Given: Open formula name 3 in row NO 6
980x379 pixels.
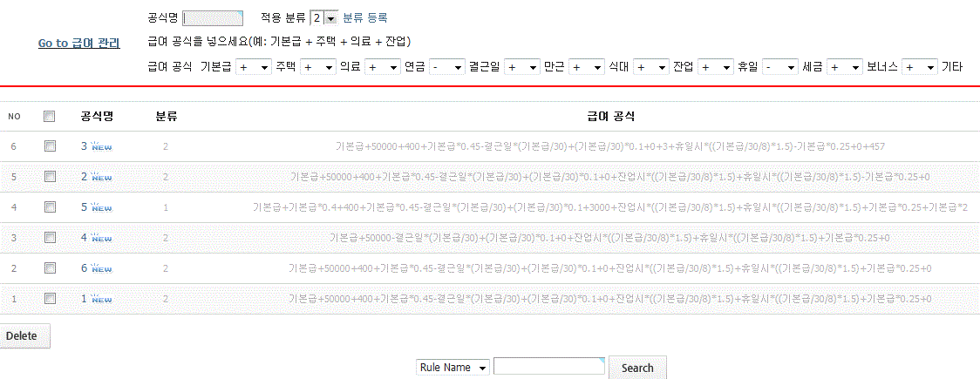Looking at the screenshot, I should pyautogui.click(x=85, y=146).
